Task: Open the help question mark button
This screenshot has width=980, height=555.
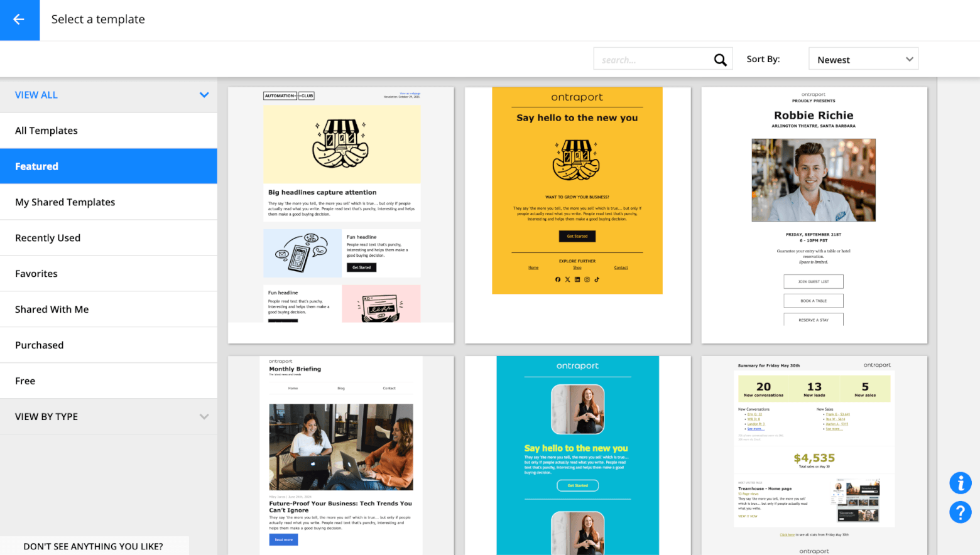Action: (x=960, y=512)
